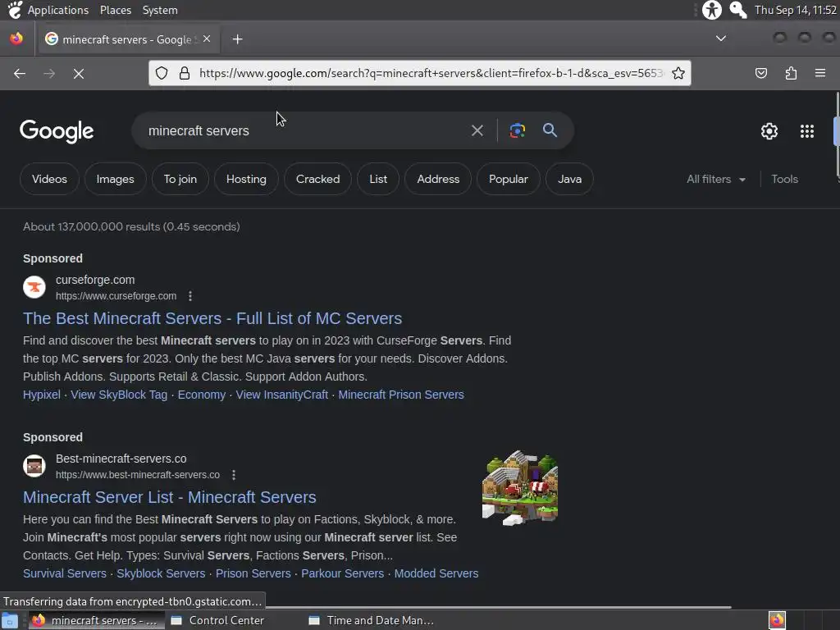Switch to Time and Date Manager window
840x630 pixels.
click(x=372, y=620)
